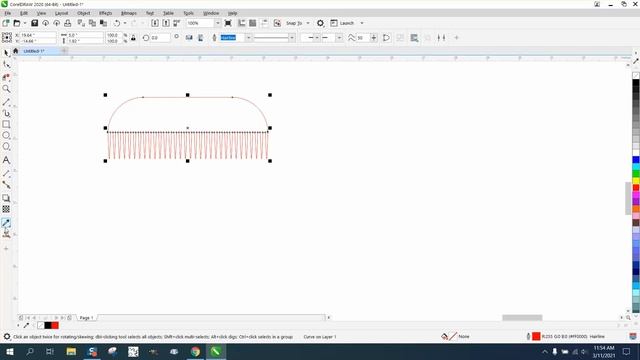Expand the Undo history dropdown arrow
Viewport: 640px width, 360px height.
[x=125, y=23]
